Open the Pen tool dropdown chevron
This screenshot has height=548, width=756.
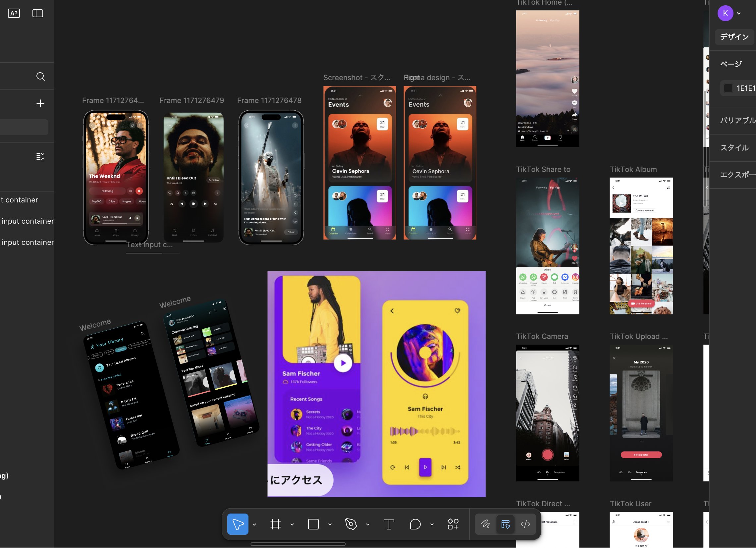point(367,524)
